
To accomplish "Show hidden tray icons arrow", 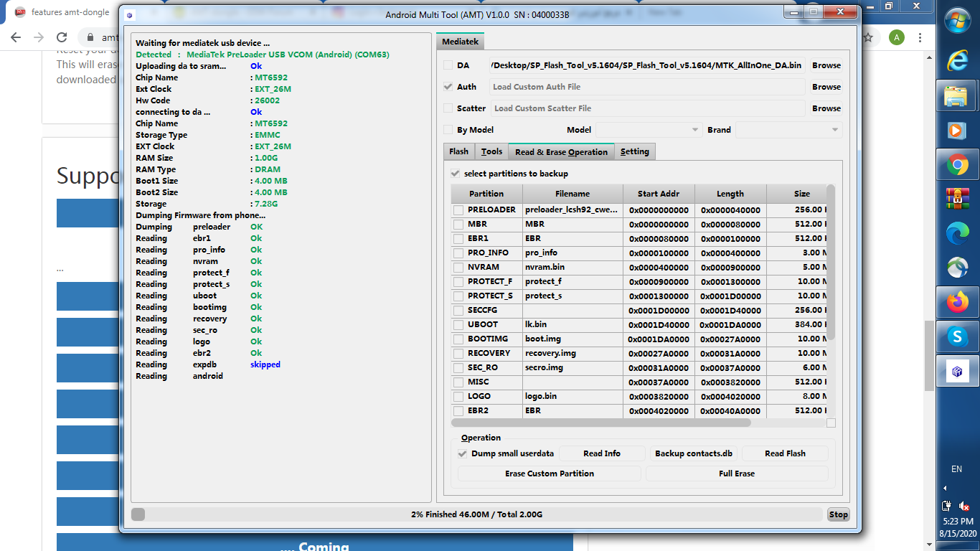I will 945,487.
